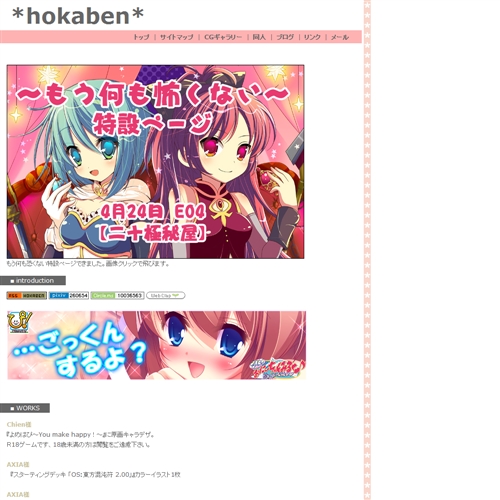Open the Circle.ms badge link
This screenshot has height=500, width=500.
pyautogui.click(x=117, y=295)
